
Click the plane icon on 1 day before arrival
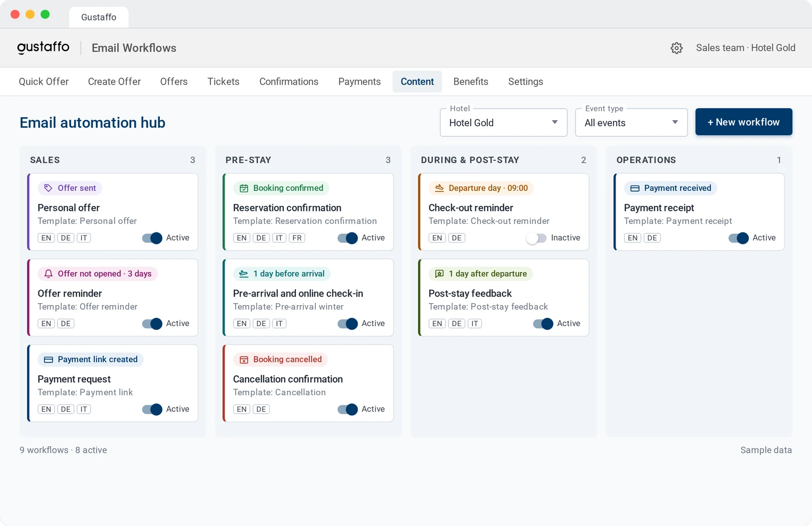tap(244, 274)
